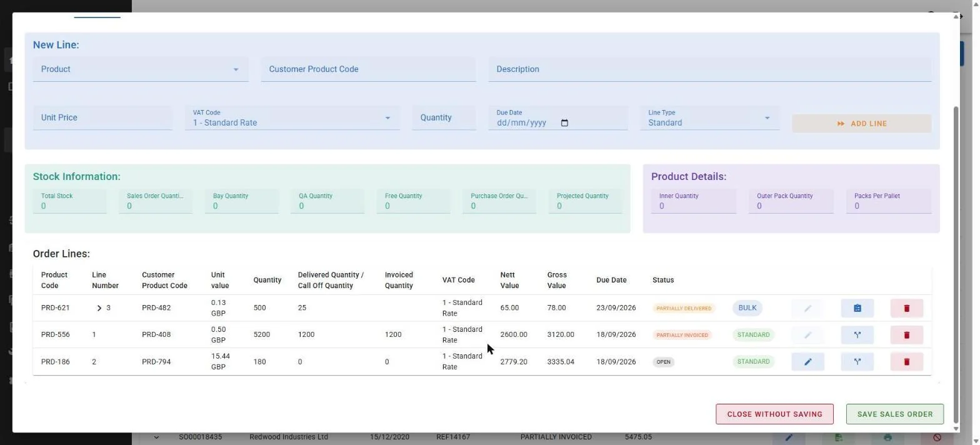Viewport: 980px width, 445px height.
Task: Focus the Unit Price field
Action: click(x=102, y=118)
